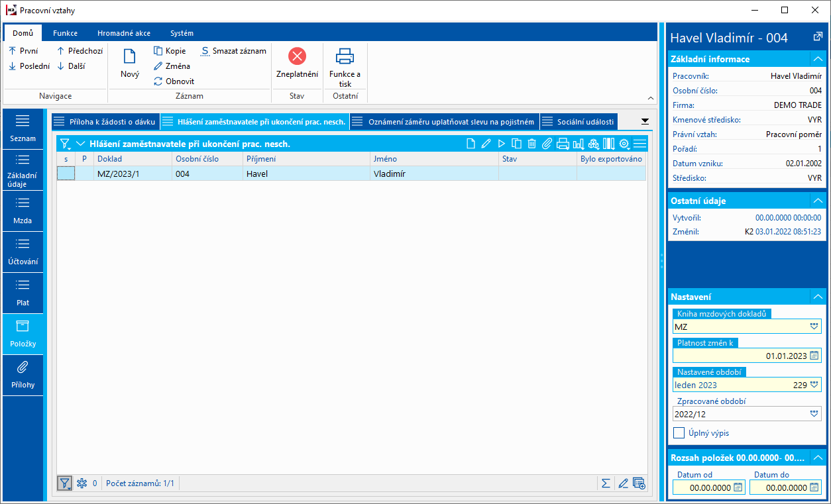This screenshot has height=504, width=831.
Task: Refresh with Obnovit
Action: click(174, 81)
